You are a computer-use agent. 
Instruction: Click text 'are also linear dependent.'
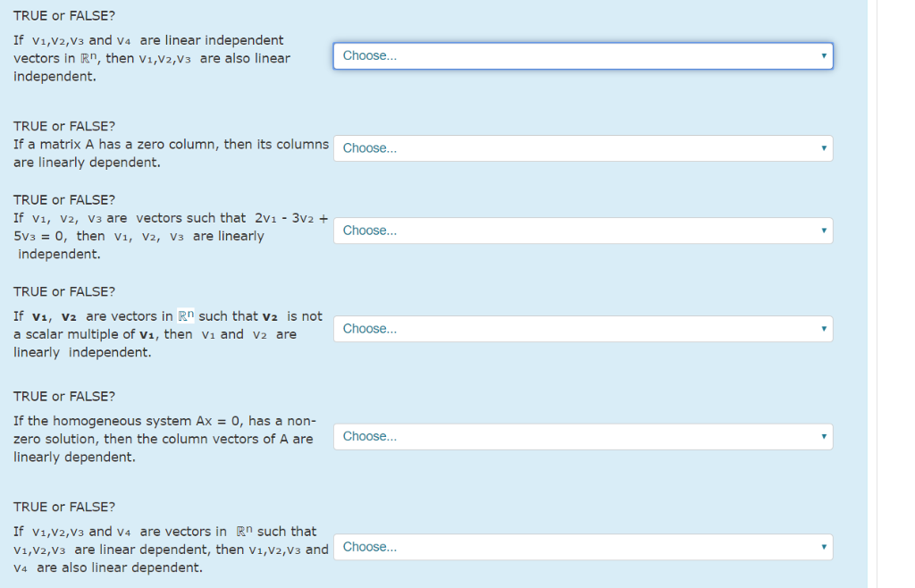[x=119, y=567]
